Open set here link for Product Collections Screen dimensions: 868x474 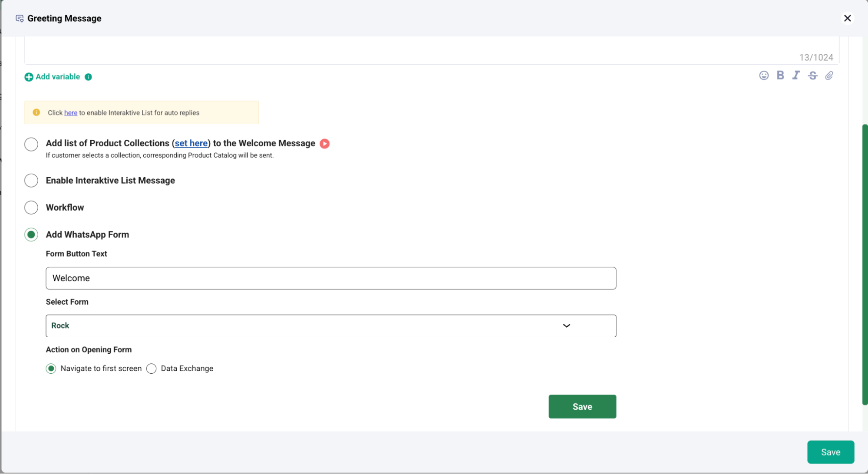tap(191, 143)
